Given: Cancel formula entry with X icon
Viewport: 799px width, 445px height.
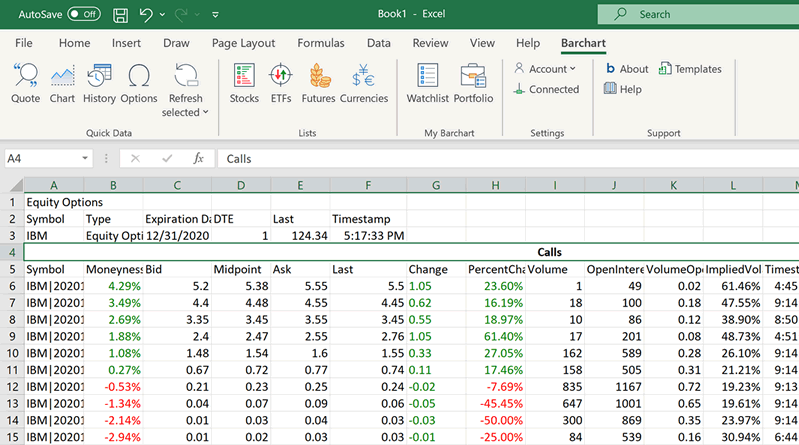Looking at the screenshot, I should [135, 159].
